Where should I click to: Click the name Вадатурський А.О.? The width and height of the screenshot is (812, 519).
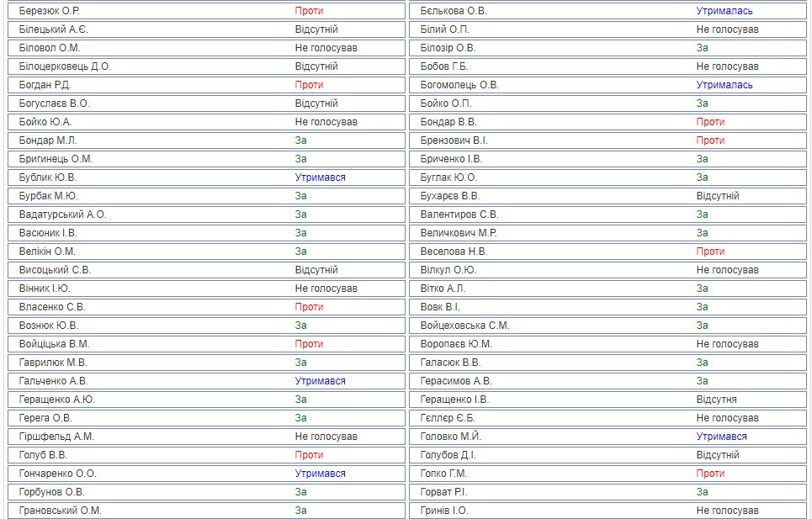[x=63, y=214]
